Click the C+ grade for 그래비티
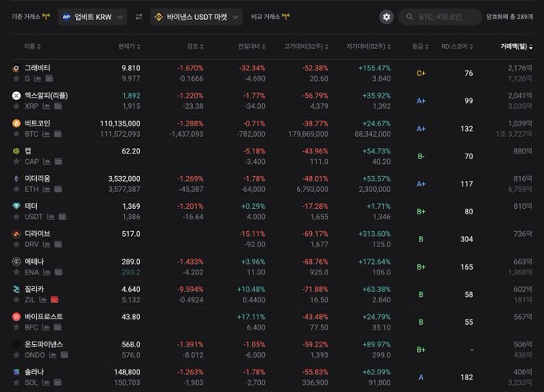Screen dimensions: 544x392 (x=421, y=73)
